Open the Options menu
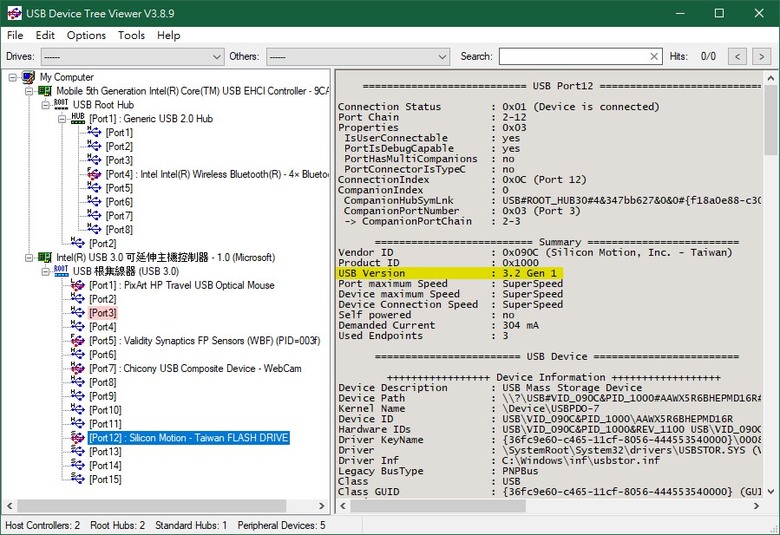 [x=86, y=35]
